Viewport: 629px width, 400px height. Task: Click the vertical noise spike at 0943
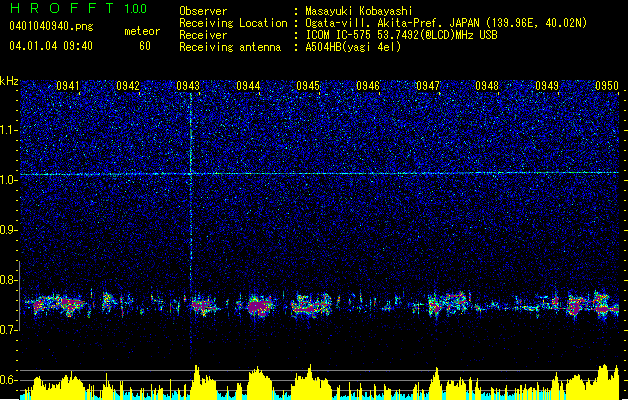pos(191,225)
